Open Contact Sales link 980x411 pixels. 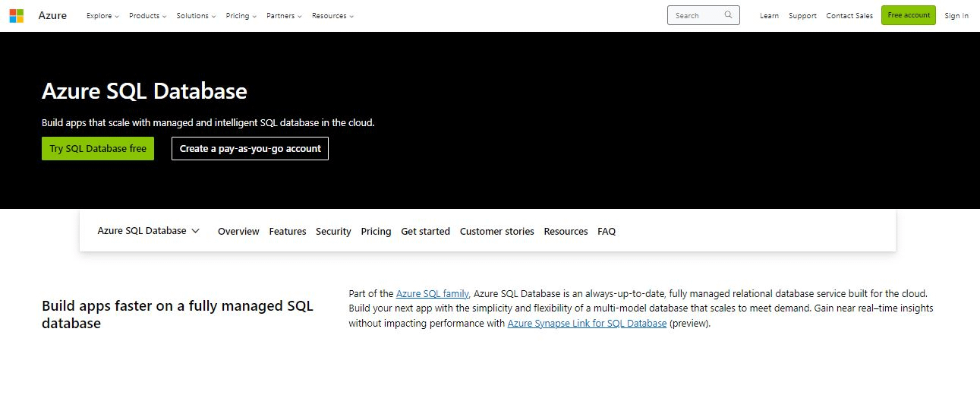pos(849,15)
